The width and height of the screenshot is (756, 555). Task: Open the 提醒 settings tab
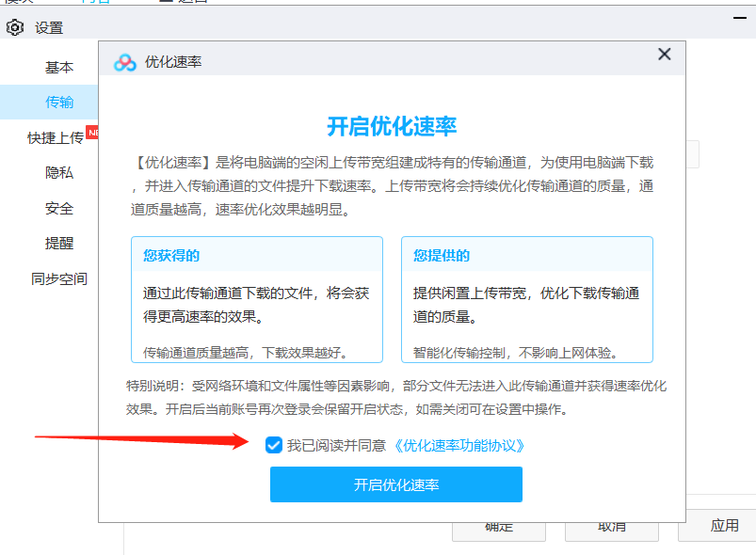point(58,244)
